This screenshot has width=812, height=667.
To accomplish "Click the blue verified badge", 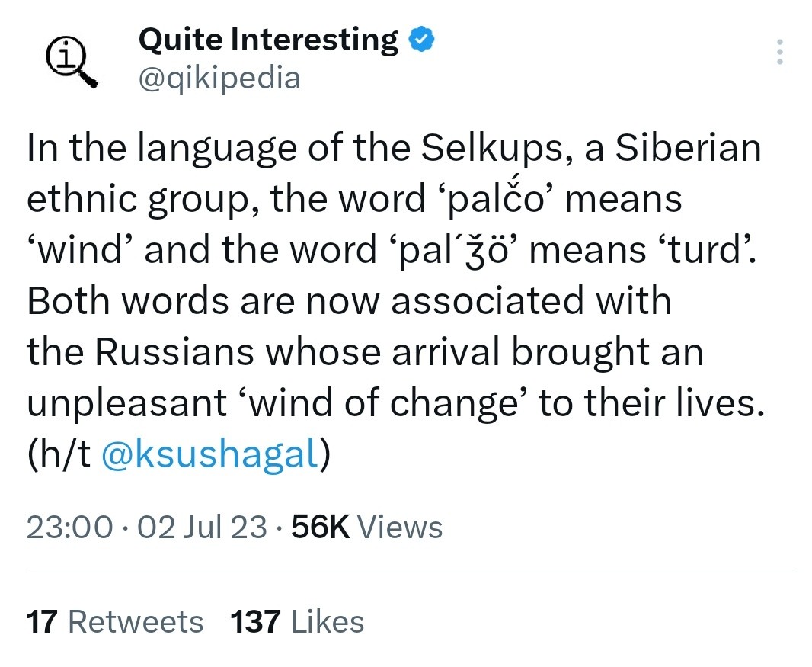I will 422,40.
